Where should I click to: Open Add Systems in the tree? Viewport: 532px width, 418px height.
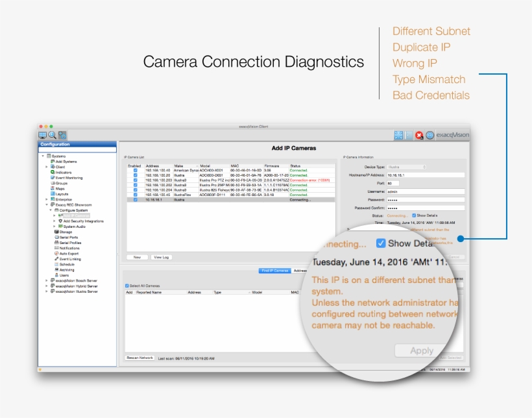[x=66, y=162]
